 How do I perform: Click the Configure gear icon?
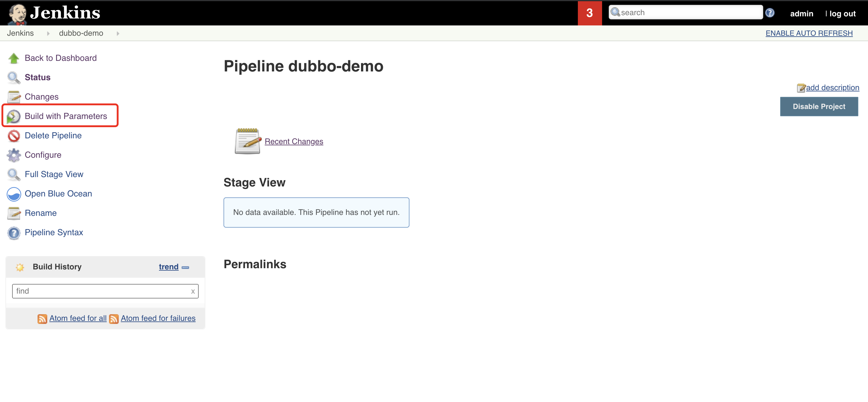pos(14,155)
